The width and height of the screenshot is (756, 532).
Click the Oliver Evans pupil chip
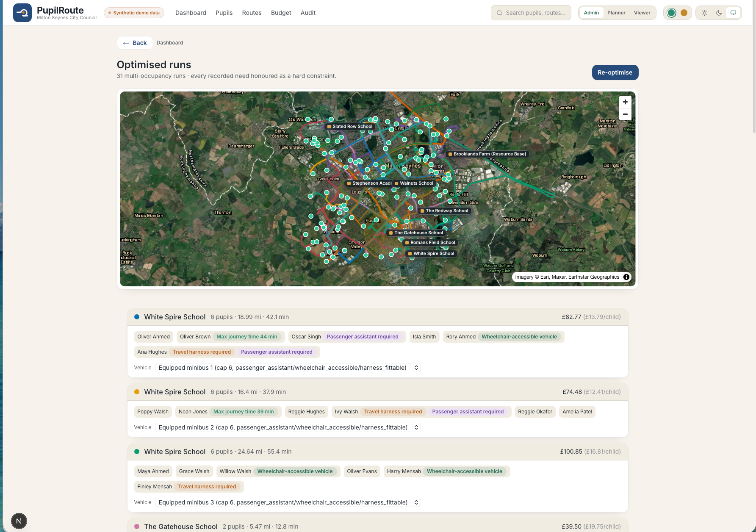362,471
